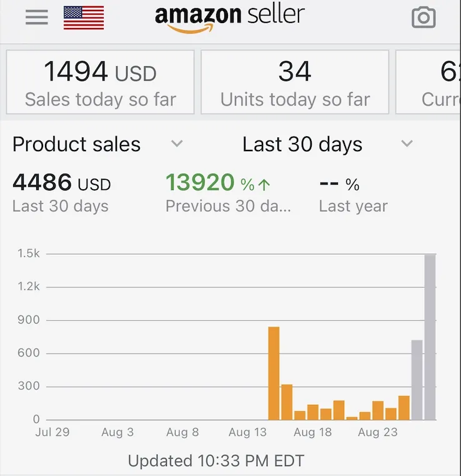Tap the 13920% Previous 30 days comparison
The image size is (461, 476).
coord(228,192)
